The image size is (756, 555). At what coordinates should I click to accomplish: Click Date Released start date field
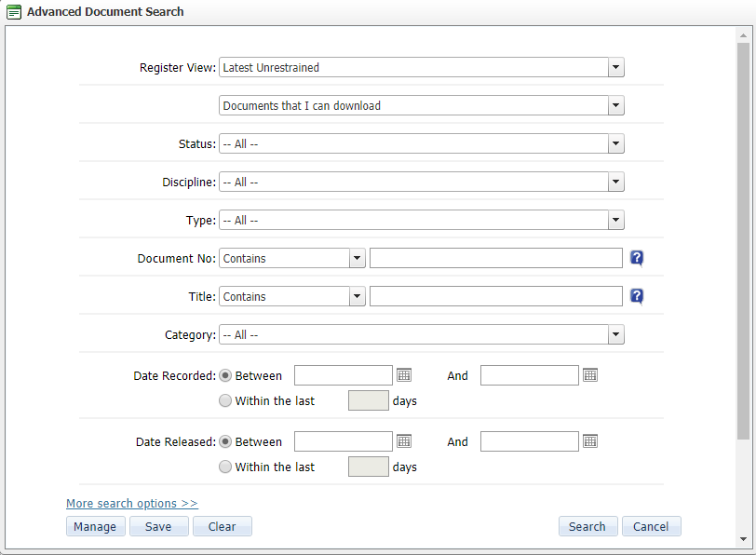click(x=344, y=441)
